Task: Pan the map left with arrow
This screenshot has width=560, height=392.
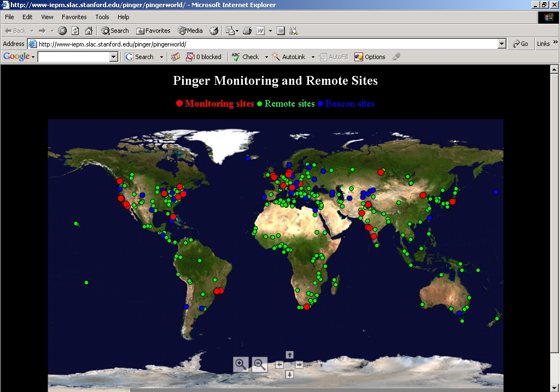Action: tap(279, 365)
